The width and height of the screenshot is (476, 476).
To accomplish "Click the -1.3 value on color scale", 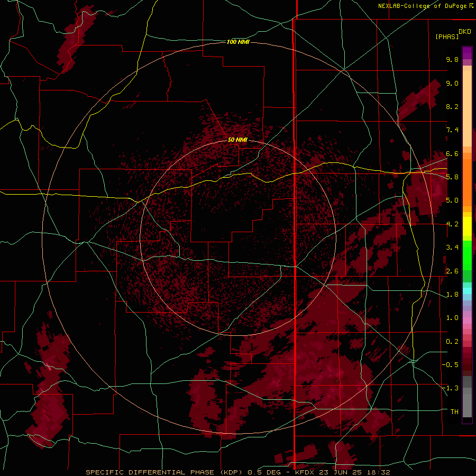I will (451, 388).
